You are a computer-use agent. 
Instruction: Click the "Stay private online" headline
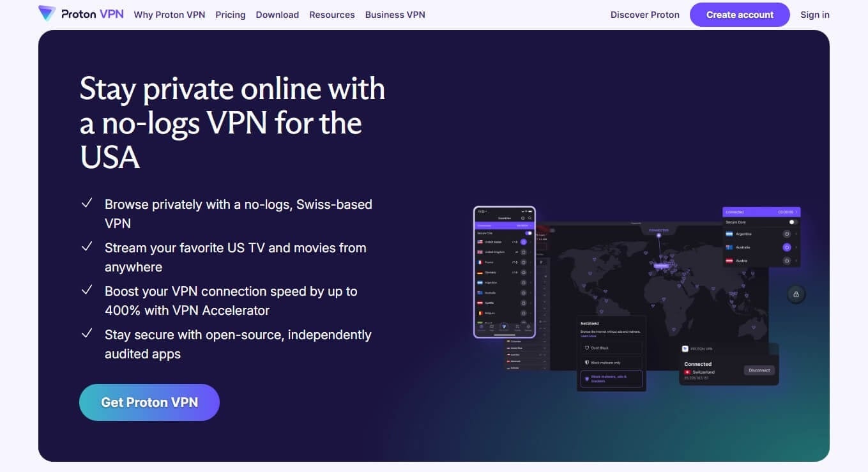point(232,123)
